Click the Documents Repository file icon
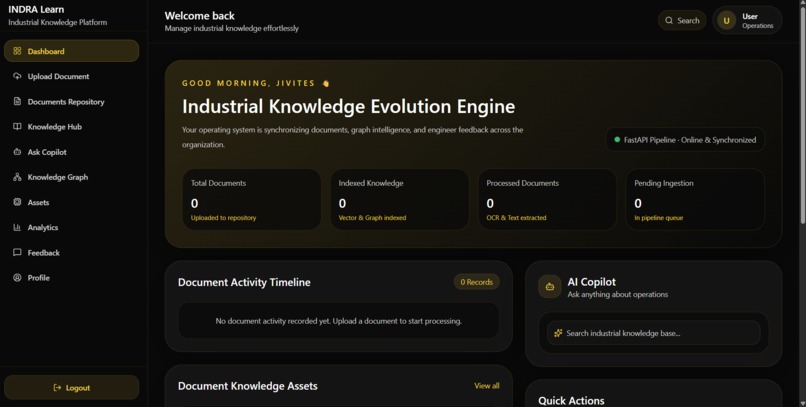Screen dimensions: 806x407 pos(17,101)
